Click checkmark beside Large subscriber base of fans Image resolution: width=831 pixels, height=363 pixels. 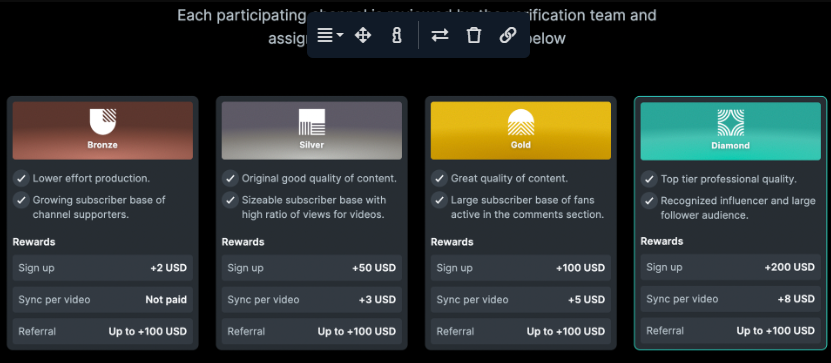[x=439, y=200]
